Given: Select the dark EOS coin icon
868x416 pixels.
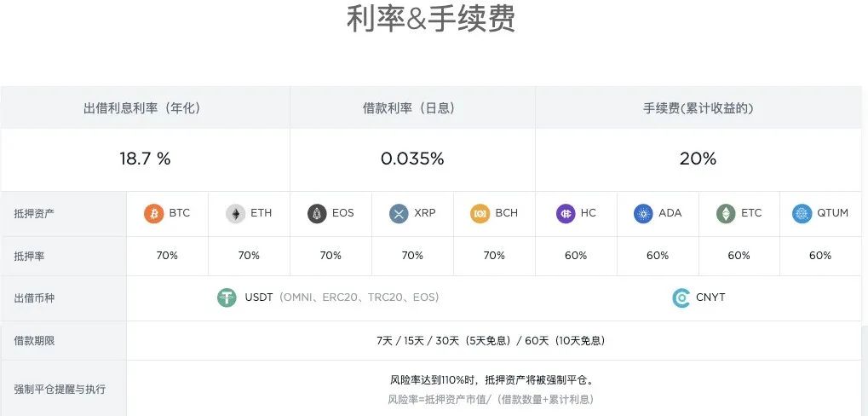Looking at the screenshot, I should click(317, 213).
